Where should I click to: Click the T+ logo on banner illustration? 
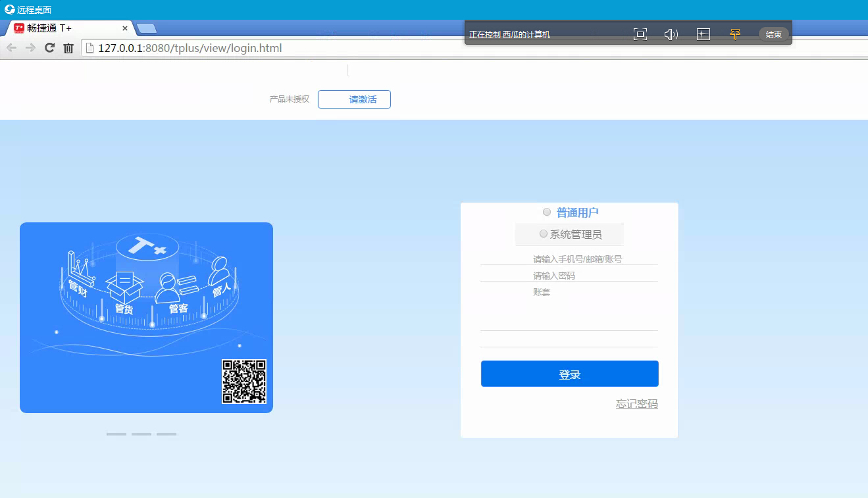[x=147, y=247]
